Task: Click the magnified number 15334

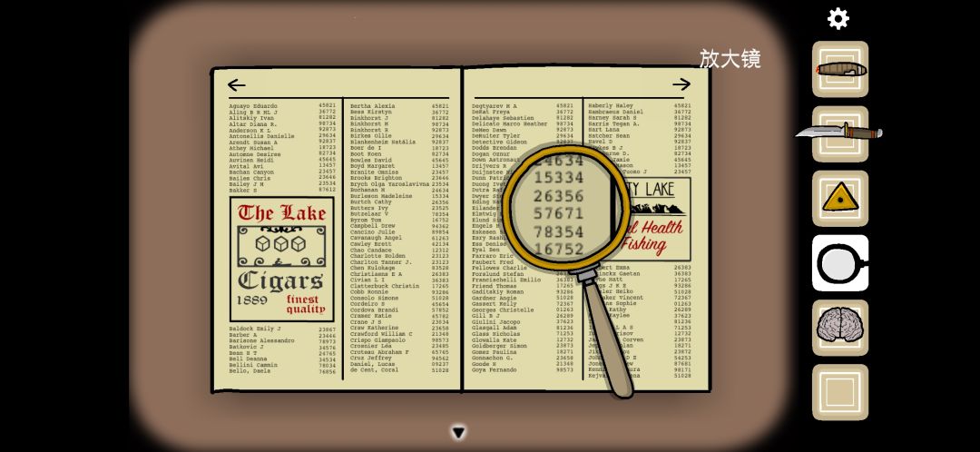Action: [x=558, y=178]
